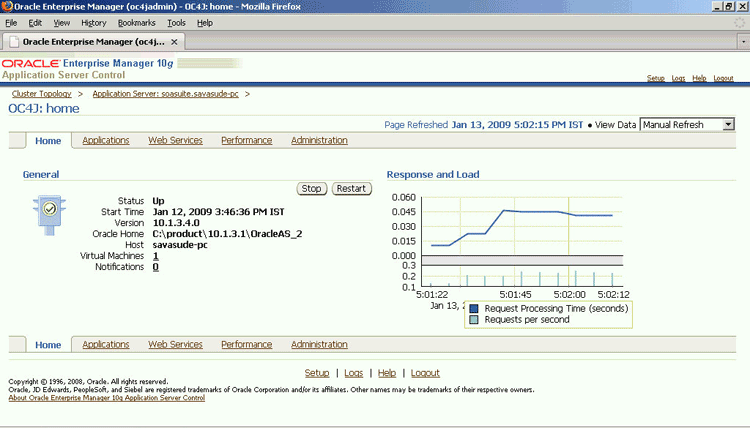This screenshot has height=428, width=750.
Task: Open the Logs link in header
Action: pyautogui.click(x=678, y=78)
